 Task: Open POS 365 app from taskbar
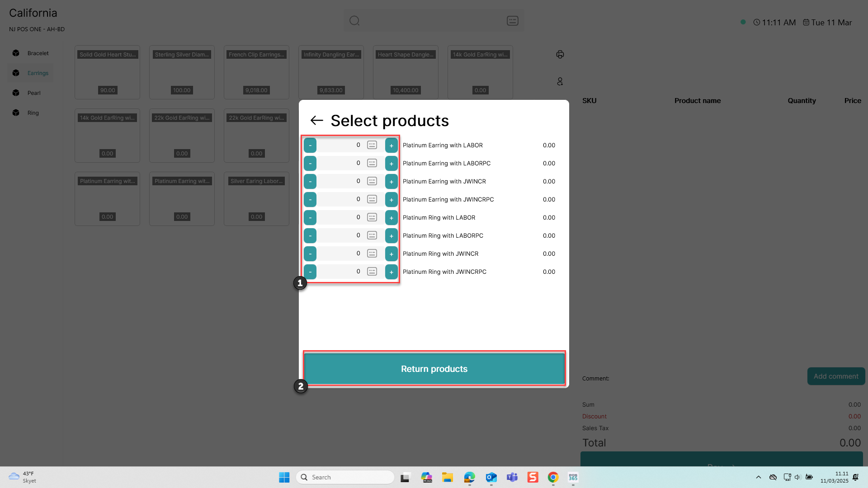pos(573,477)
